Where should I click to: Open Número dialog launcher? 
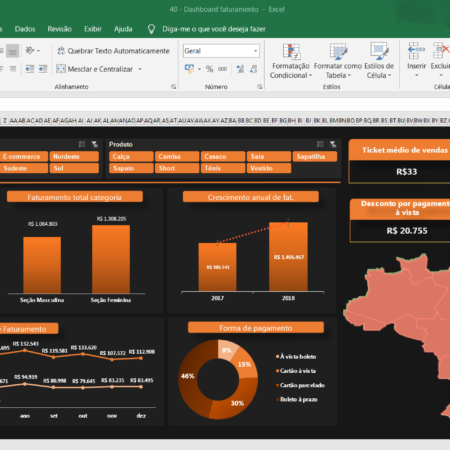(x=259, y=87)
